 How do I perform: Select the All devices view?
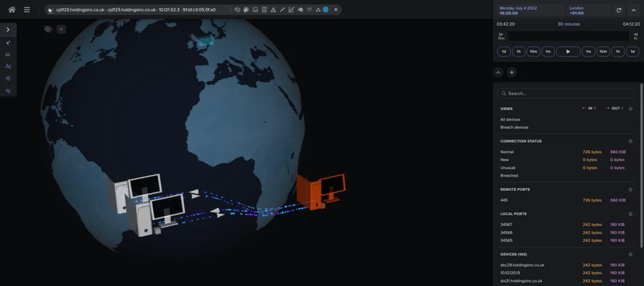click(510, 119)
